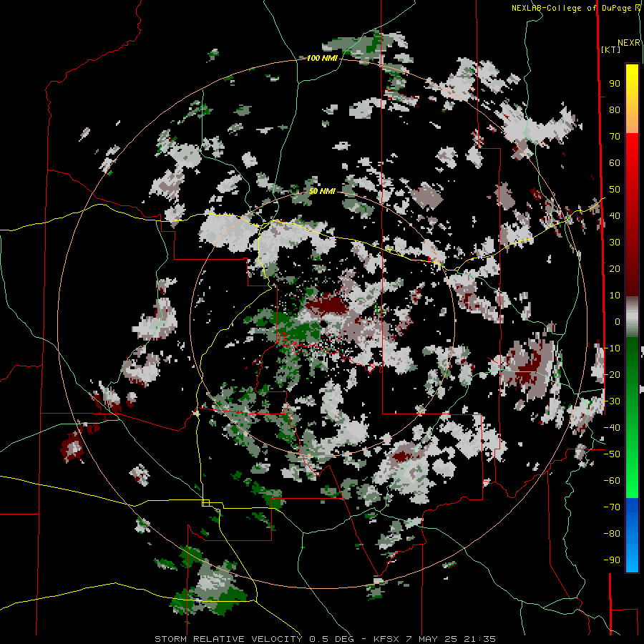The height and width of the screenshot is (644, 644).
Task: Click the blue bottom segment of the color bar
Action: coord(632,535)
